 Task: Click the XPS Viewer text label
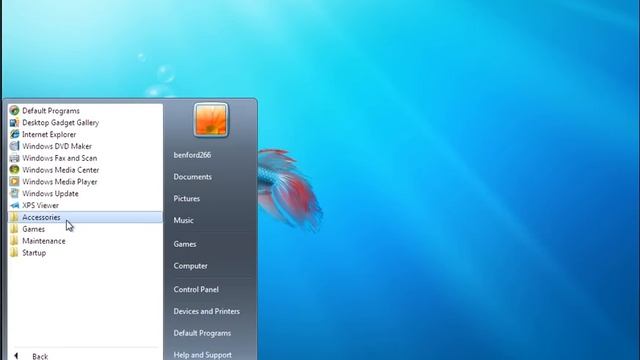tap(40, 205)
